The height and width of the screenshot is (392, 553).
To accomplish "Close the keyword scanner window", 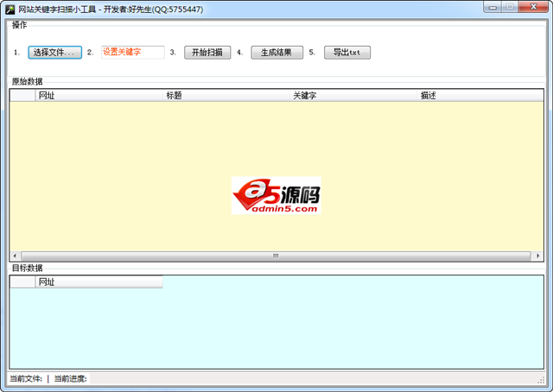I will pos(534,7).
